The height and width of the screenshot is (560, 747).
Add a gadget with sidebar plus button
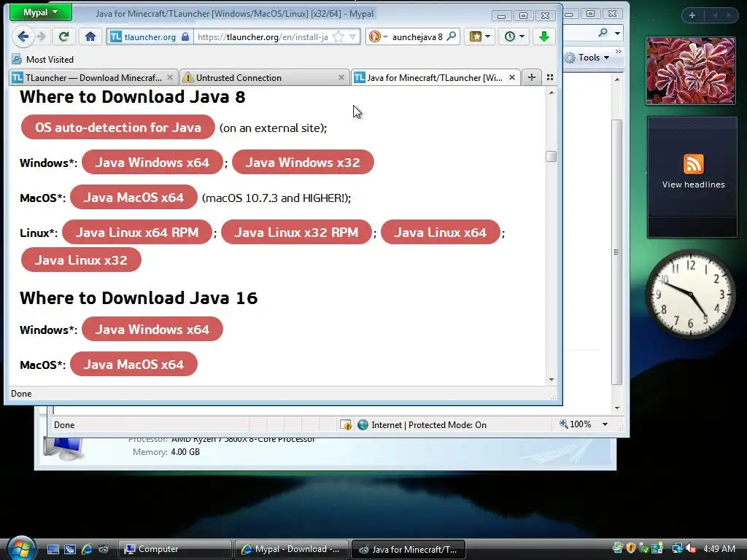coord(692,15)
